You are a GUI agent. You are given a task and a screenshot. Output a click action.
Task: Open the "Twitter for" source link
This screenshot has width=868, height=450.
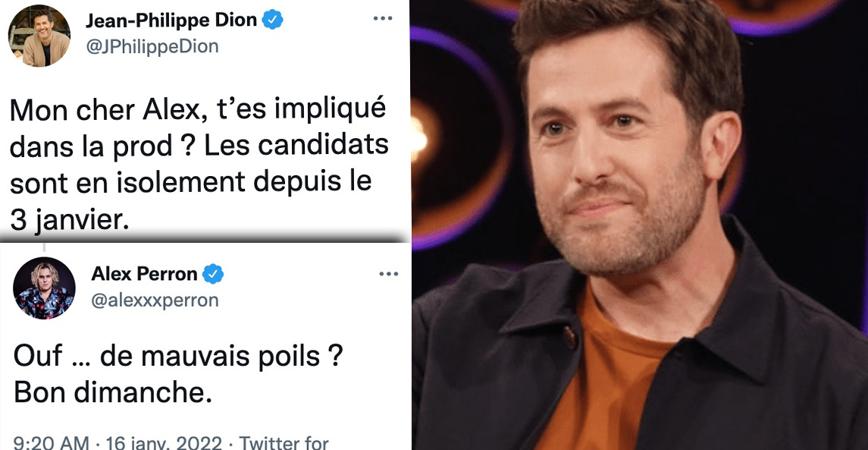[284, 443]
